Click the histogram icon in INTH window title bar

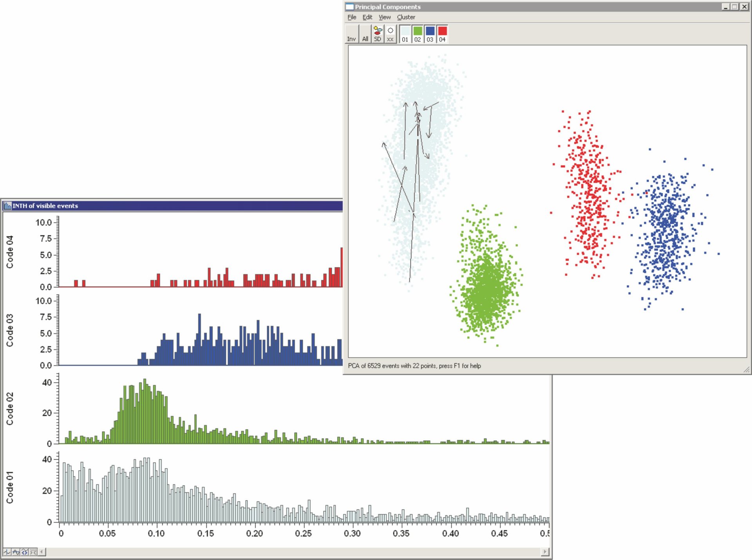pos(8,205)
